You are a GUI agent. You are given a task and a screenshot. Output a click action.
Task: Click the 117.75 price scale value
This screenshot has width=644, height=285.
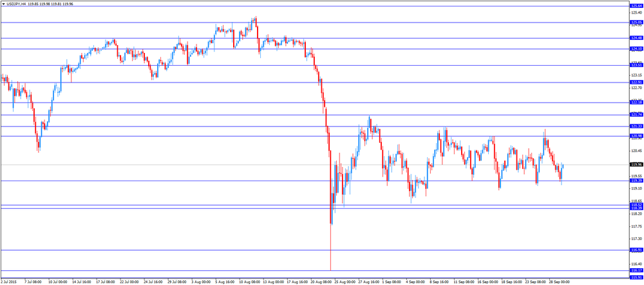pyautogui.click(x=636, y=226)
